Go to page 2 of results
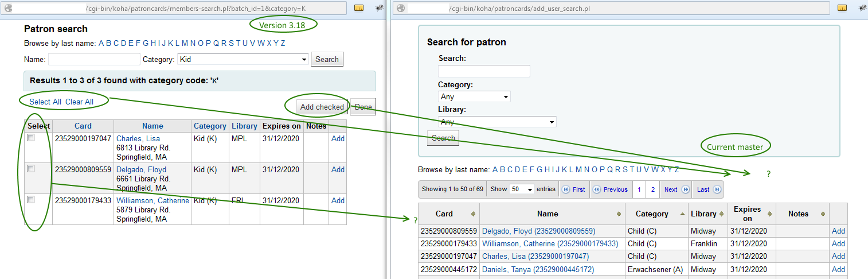This screenshot has height=279, width=868. click(652, 189)
